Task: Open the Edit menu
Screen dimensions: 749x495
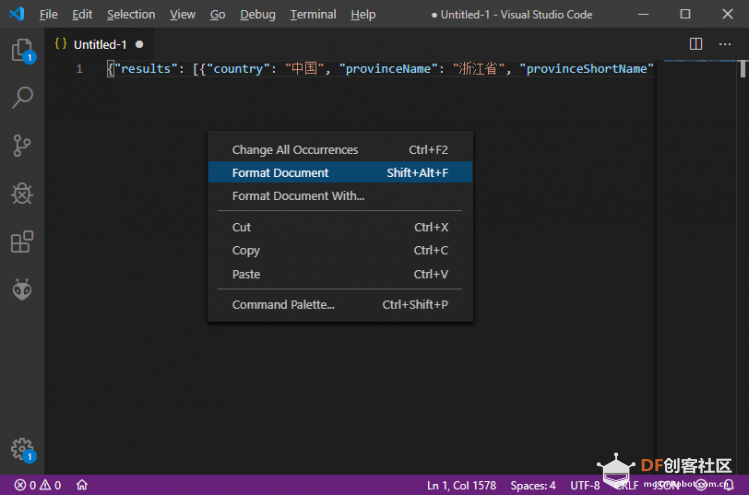Action: point(82,14)
